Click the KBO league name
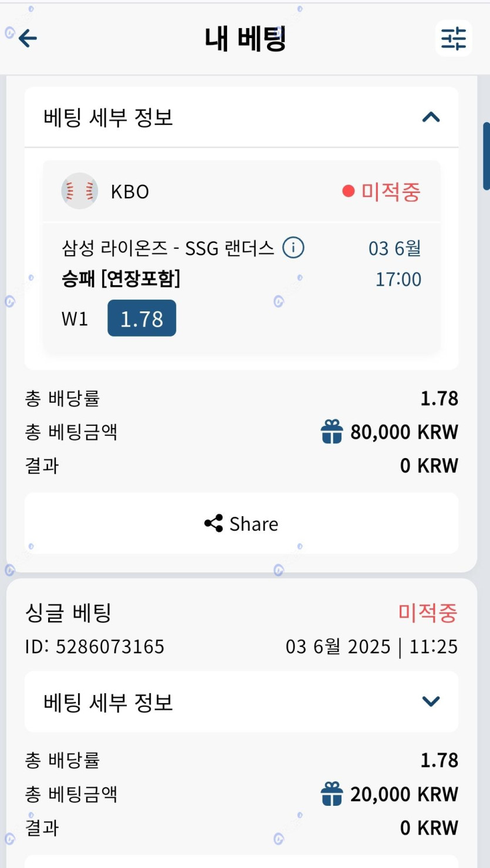Screen dimensions: 490x868 pyautogui.click(x=130, y=192)
